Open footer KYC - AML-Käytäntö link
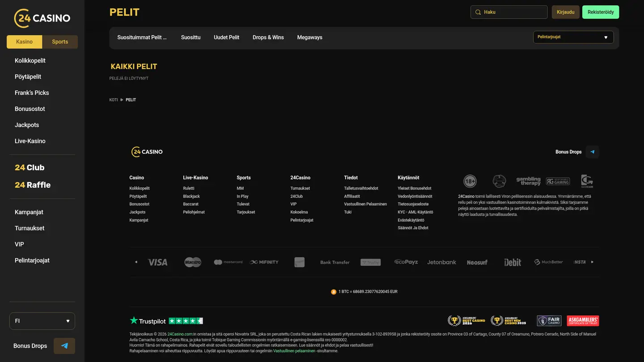This screenshot has width=644, height=362. coord(415,212)
